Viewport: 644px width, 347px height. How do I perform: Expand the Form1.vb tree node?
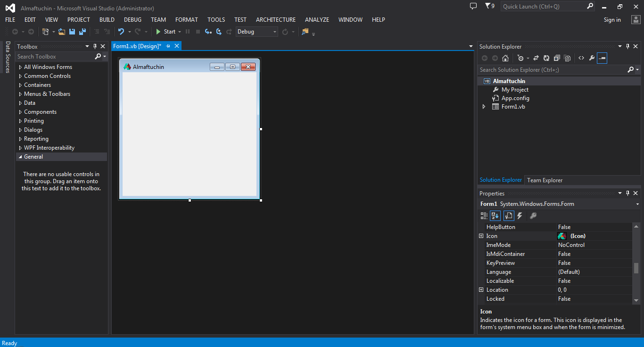tap(484, 107)
